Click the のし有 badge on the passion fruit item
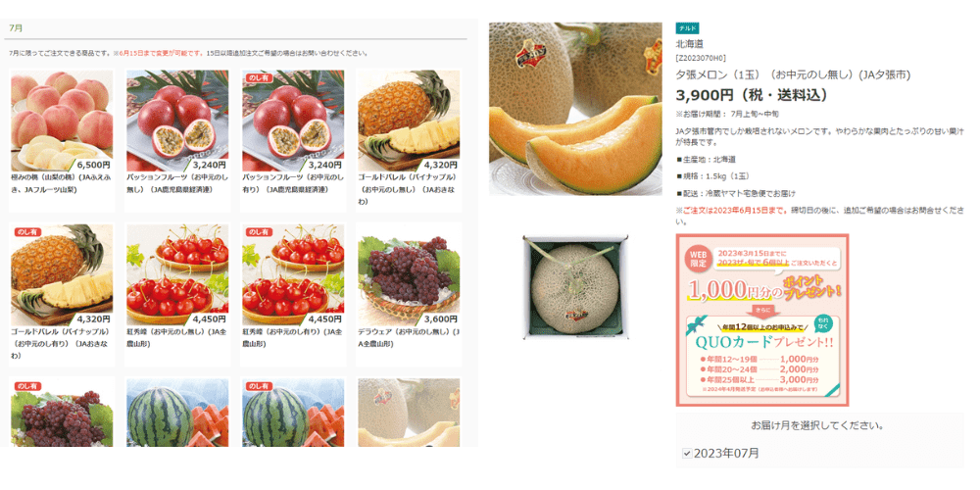 click(x=258, y=76)
